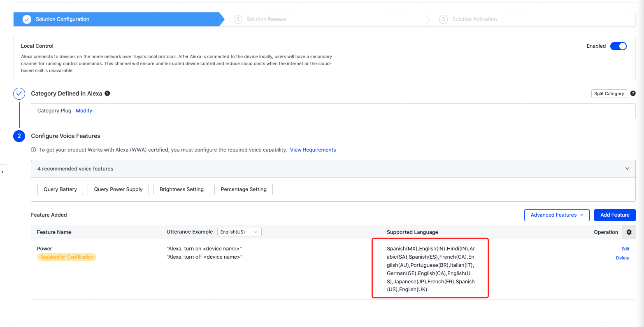644x327 pixels.
Task: Click the help icon beside Category Defined in Alexa
Action: click(107, 93)
